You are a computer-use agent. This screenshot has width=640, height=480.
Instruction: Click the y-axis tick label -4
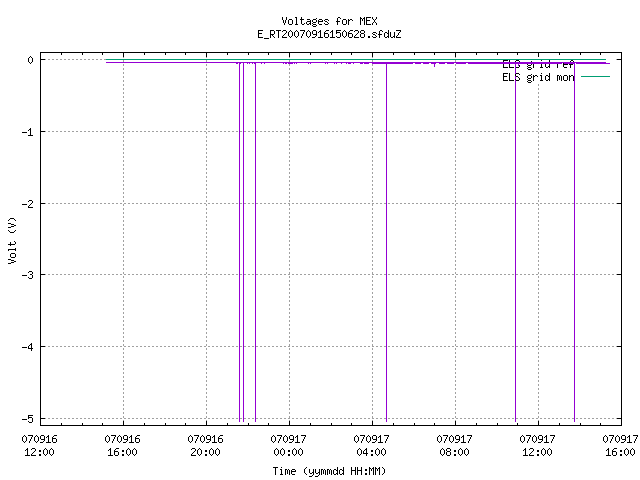coord(27,347)
